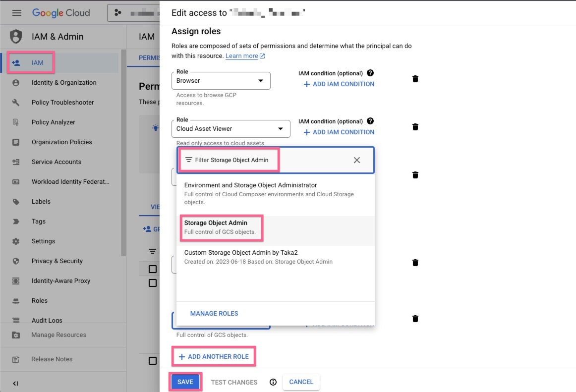Click the Workload Identity Federation icon
The height and width of the screenshot is (392, 576).
click(x=16, y=182)
